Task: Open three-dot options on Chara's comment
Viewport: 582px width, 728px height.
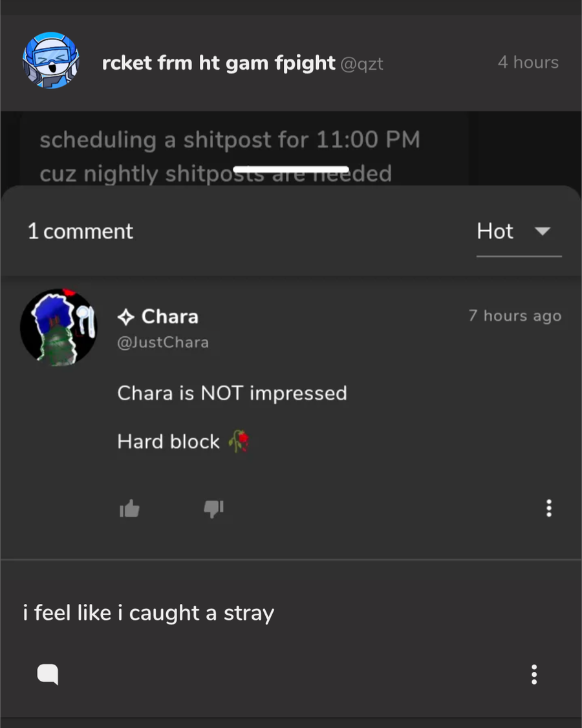Action: [x=549, y=508]
